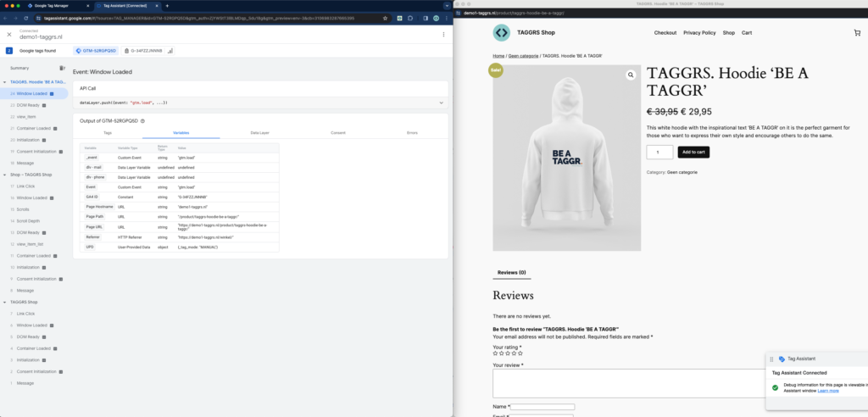
Task: Select the GTM-52RGPQ5D container chip
Action: coord(97,50)
